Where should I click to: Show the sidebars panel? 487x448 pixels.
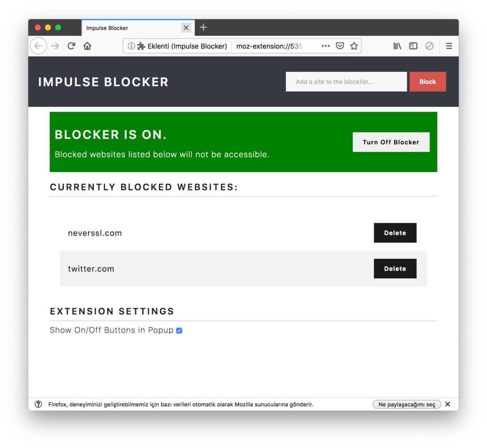(413, 46)
